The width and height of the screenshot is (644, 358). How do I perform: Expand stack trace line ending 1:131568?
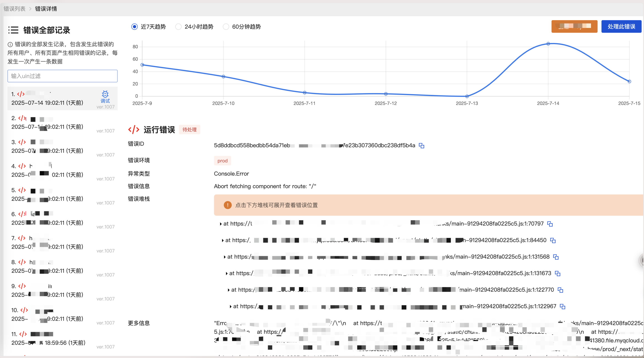coord(225,257)
